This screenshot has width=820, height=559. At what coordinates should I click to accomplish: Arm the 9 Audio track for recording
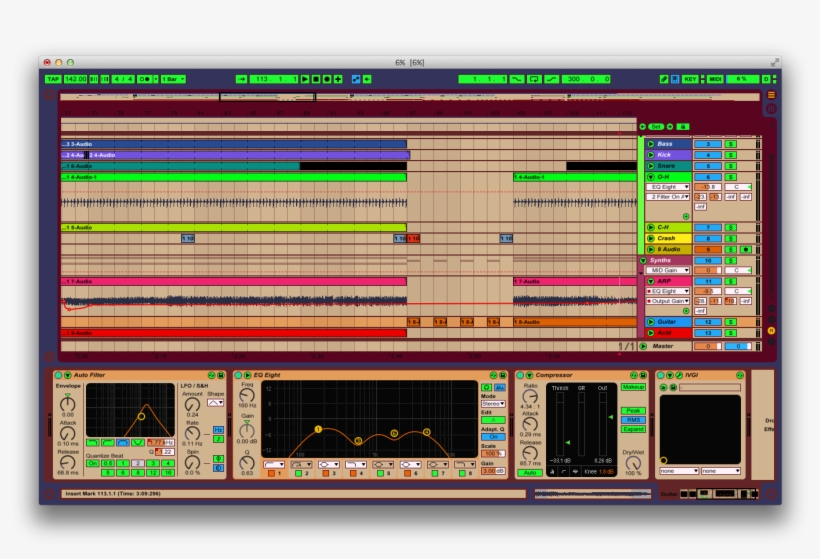pos(746,249)
